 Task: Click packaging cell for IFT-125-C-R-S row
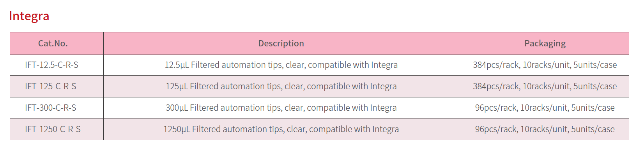[x=545, y=87]
